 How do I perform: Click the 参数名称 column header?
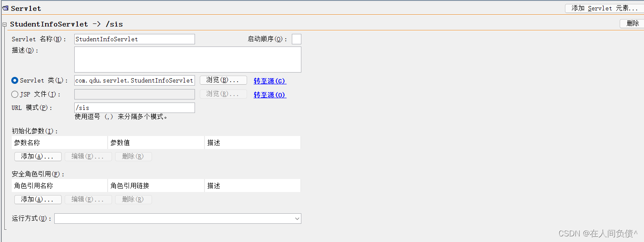(59, 143)
